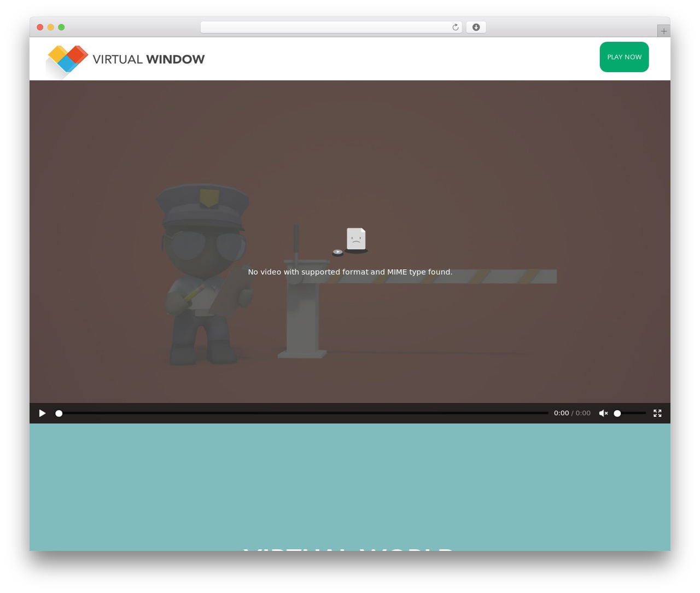Add a new browser tab with plus

[663, 31]
